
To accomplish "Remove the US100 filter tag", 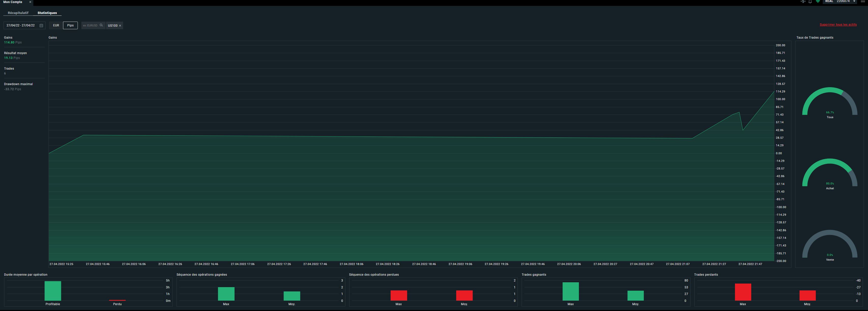I will pyautogui.click(x=120, y=26).
